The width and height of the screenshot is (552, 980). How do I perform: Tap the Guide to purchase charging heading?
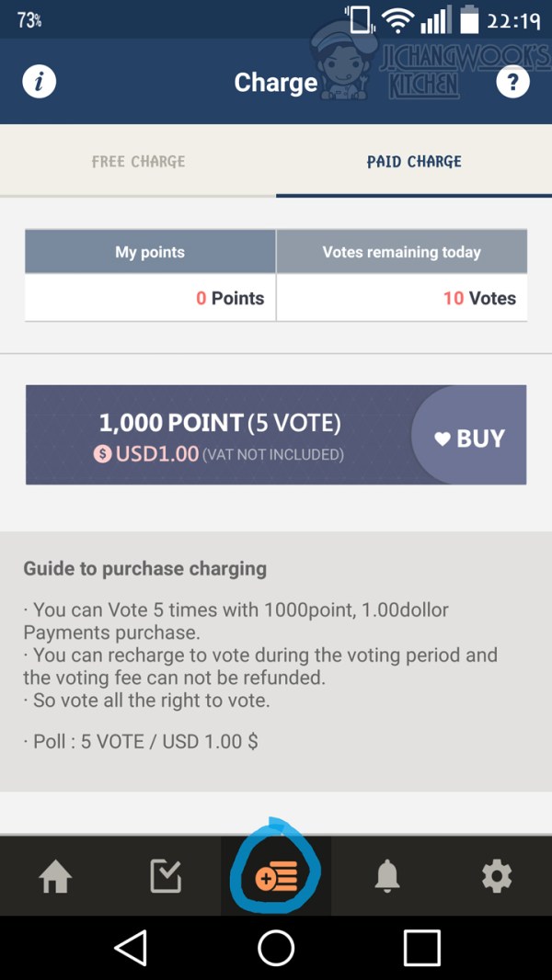[x=145, y=568]
